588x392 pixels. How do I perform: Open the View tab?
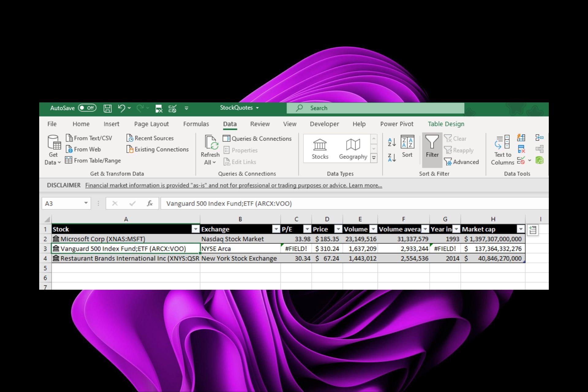point(290,124)
